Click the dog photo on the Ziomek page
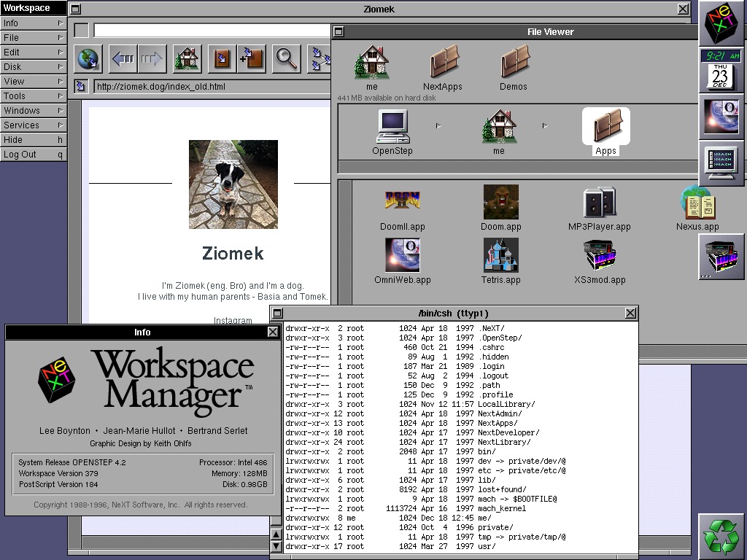 pyautogui.click(x=233, y=184)
